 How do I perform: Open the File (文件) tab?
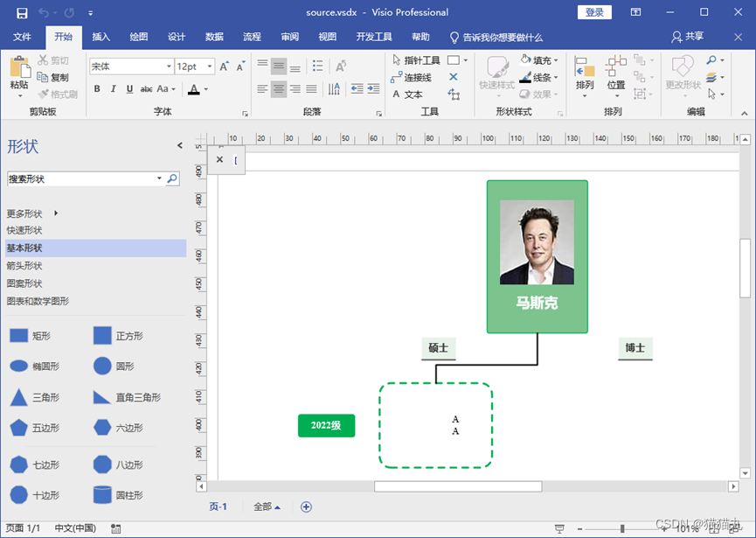(x=22, y=37)
